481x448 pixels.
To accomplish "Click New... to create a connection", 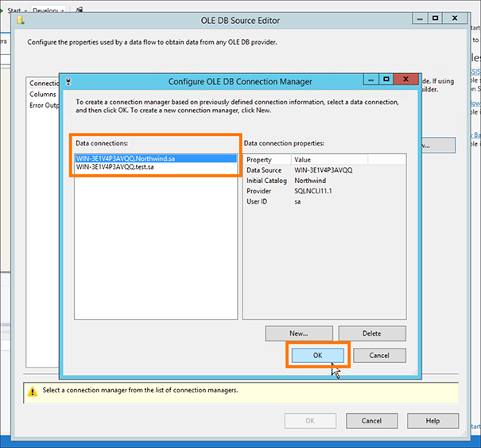I will tap(299, 333).
